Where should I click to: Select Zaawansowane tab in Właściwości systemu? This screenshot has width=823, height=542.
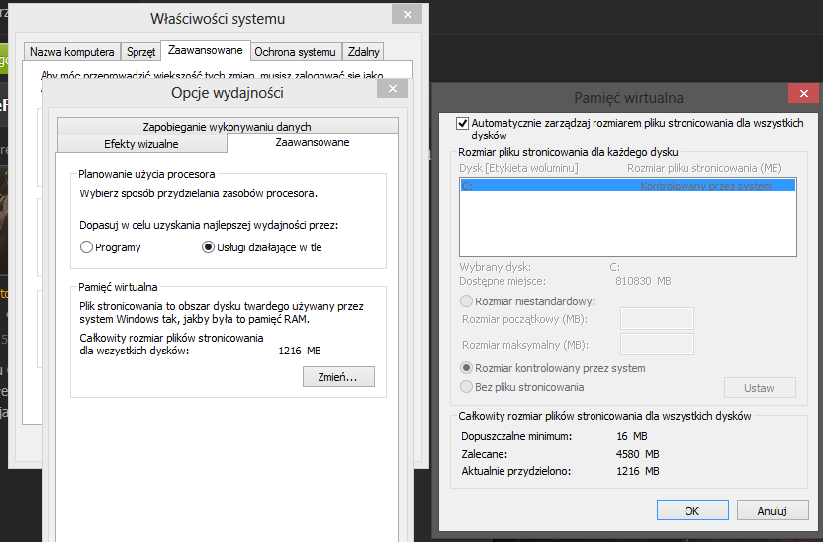205,50
